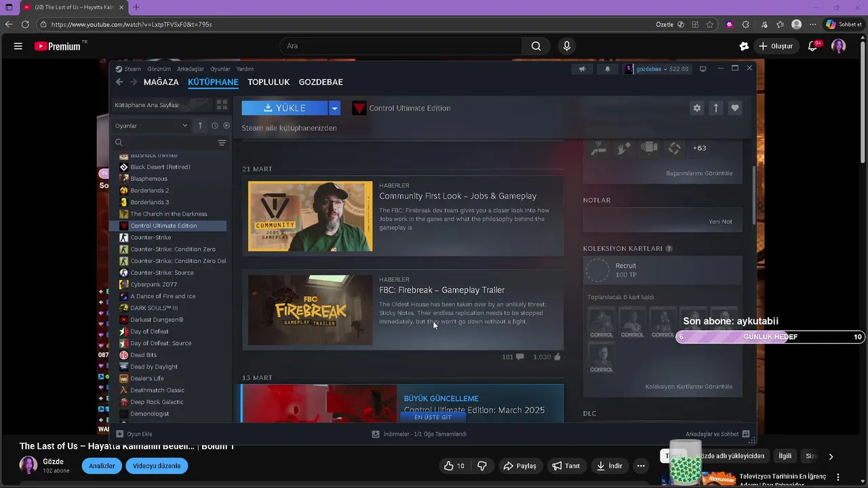Viewport: 868px width, 488px height.
Task: Open a new browser tab
Action: (x=136, y=7)
